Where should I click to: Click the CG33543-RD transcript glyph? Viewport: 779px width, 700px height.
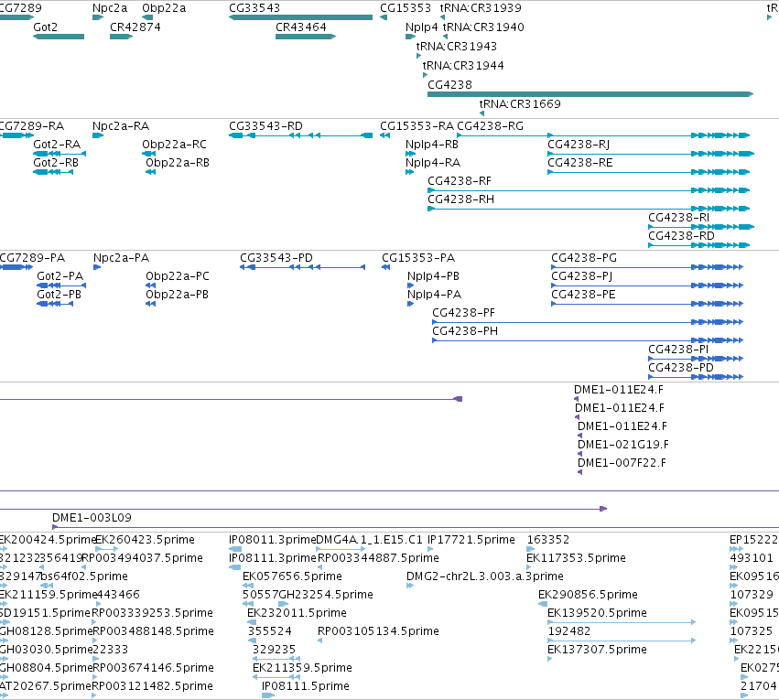[x=300, y=135]
